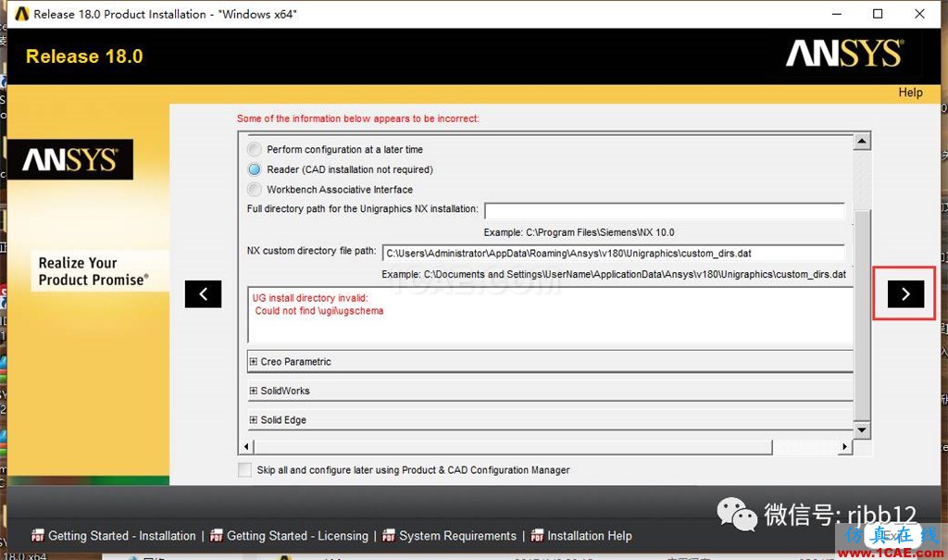Click the vertical scrollbar down arrow
This screenshot has width=948, height=560.
click(862, 430)
